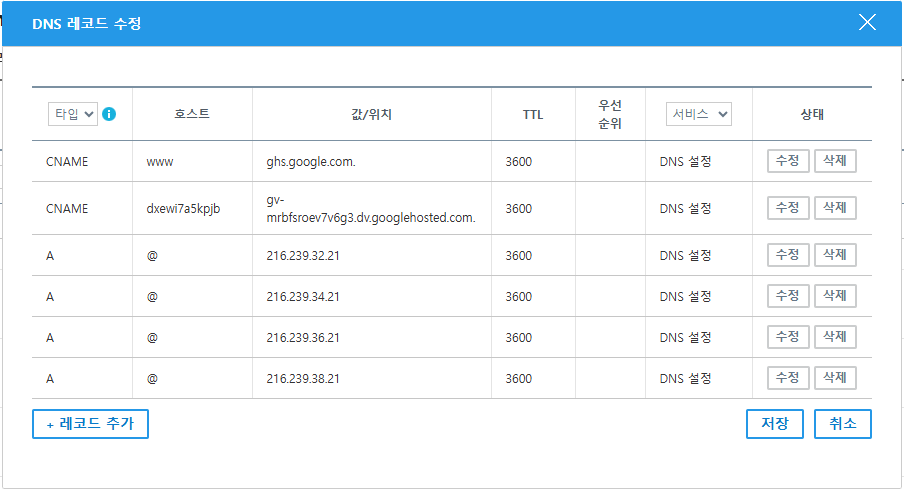Click the 값/위치 column header
Image resolution: width=904 pixels, height=489 pixels.
pos(372,114)
